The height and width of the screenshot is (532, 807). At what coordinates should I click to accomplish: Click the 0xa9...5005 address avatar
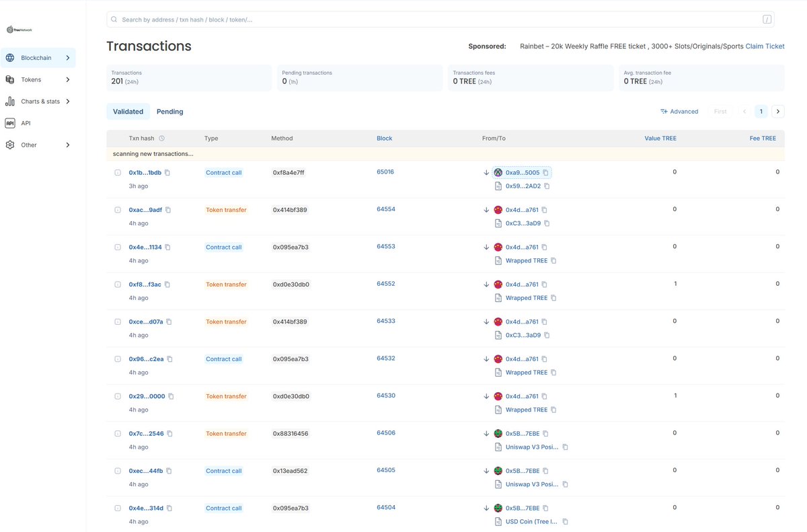click(498, 173)
